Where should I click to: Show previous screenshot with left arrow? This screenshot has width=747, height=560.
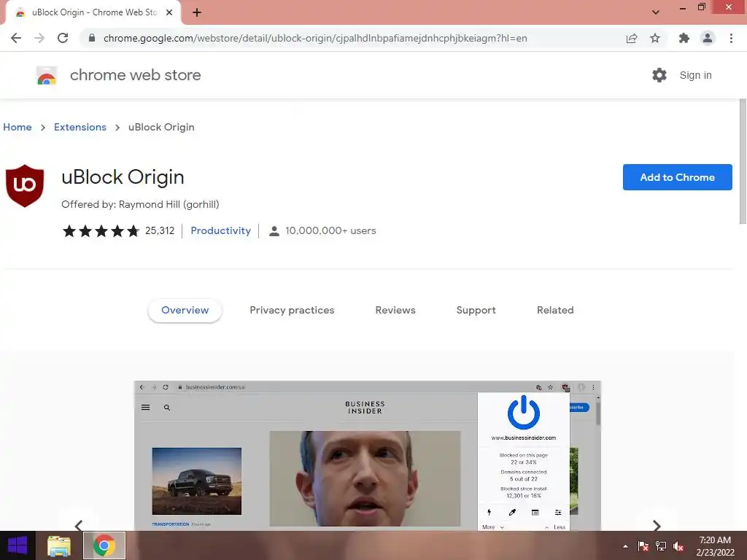pyautogui.click(x=79, y=525)
